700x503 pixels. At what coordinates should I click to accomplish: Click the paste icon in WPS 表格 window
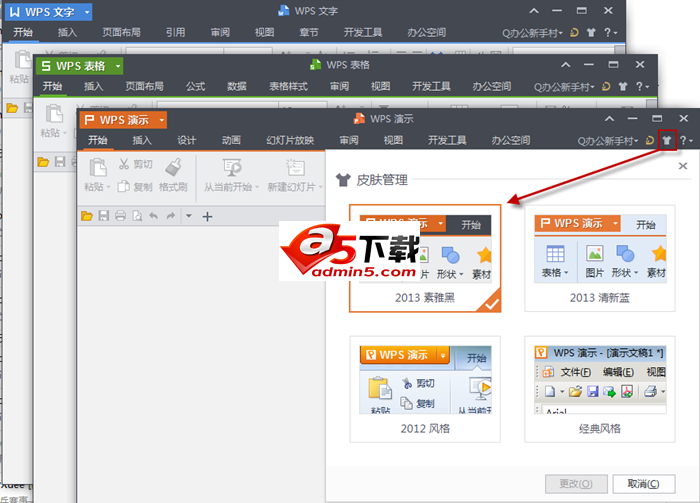point(54,113)
